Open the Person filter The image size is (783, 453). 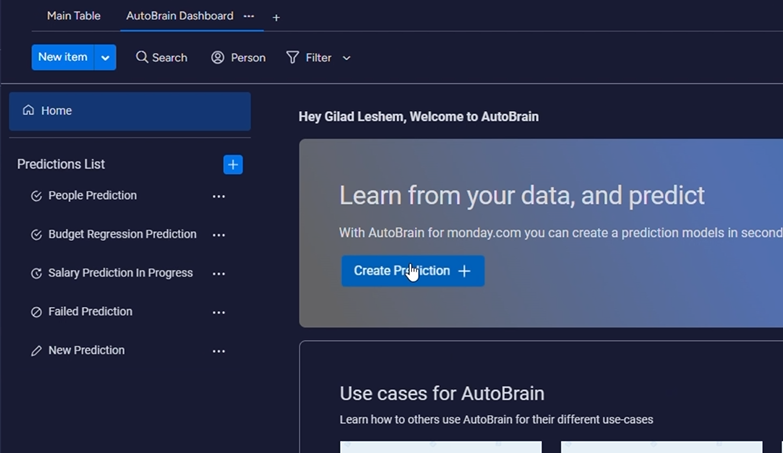pos(238,57)
